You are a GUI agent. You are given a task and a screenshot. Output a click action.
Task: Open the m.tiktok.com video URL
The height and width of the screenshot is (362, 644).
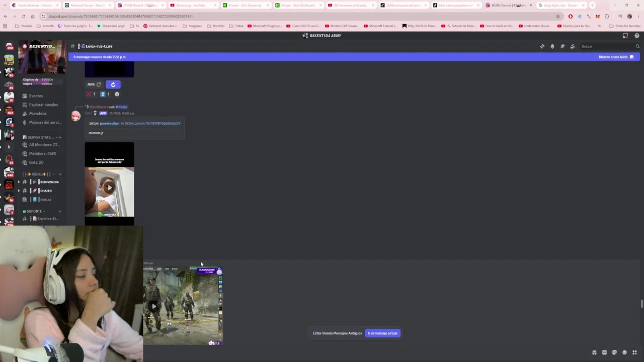point(150,123)
